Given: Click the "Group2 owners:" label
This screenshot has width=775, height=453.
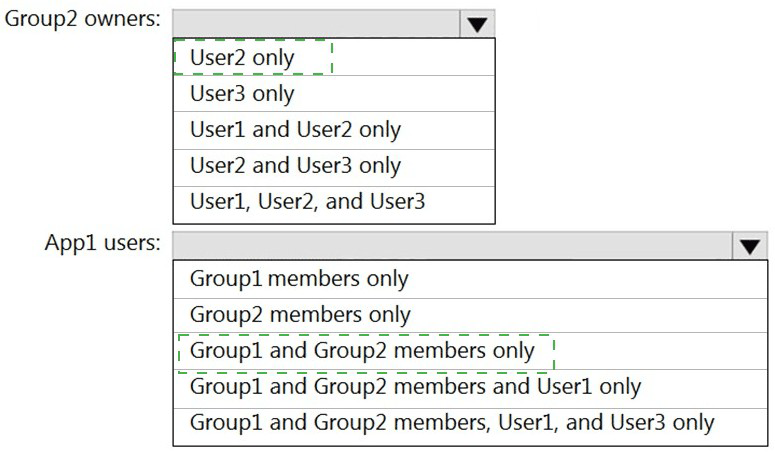Looking at the screenshot, I should [x=82, y=21].
